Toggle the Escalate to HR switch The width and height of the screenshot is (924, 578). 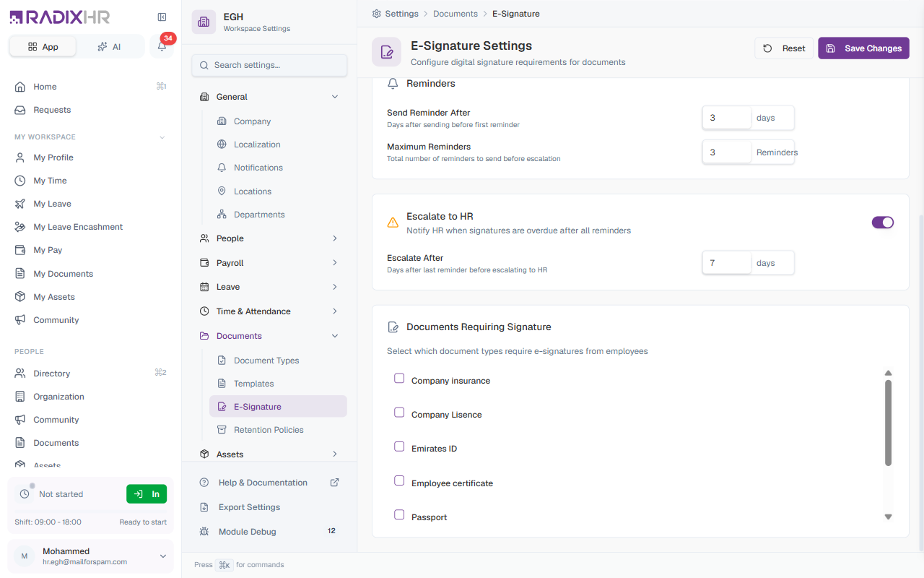(883, 223)
